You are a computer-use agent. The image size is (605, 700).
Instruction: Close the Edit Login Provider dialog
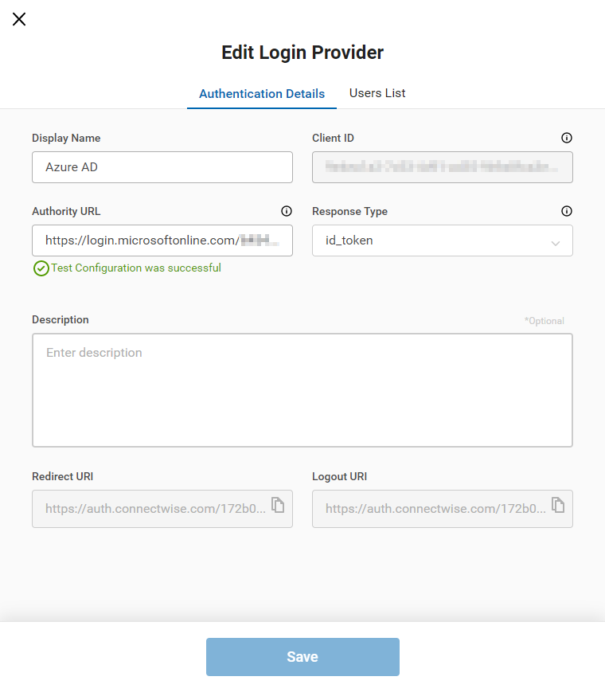[x=19, y=19]
